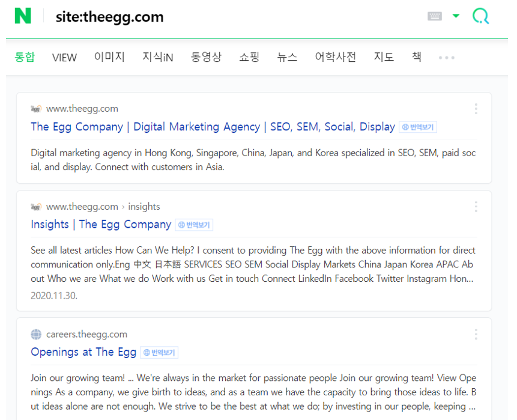Expand more search tabs via ellipsis
The height and width of the screenshot is (420, 517).
(x=446, y=58)
